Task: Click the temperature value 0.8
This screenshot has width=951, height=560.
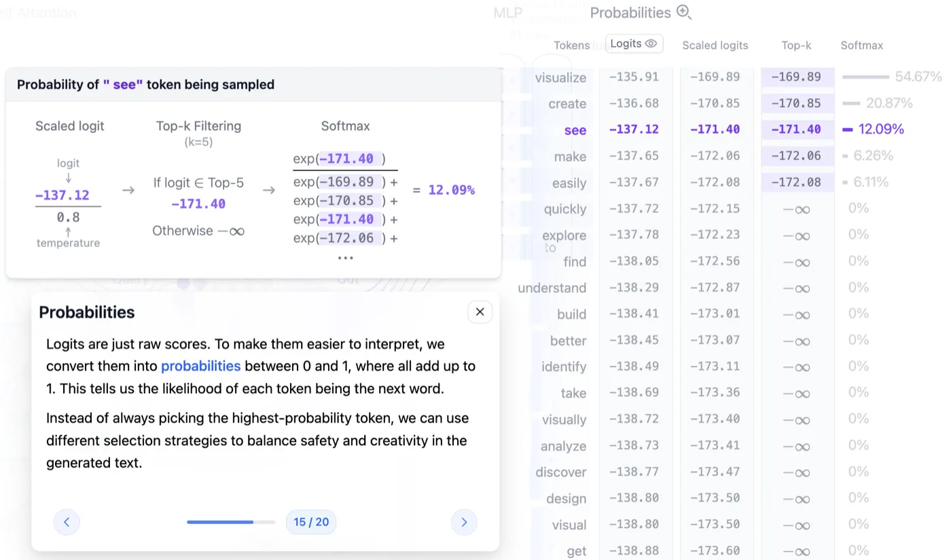Action: pos(68,218)
